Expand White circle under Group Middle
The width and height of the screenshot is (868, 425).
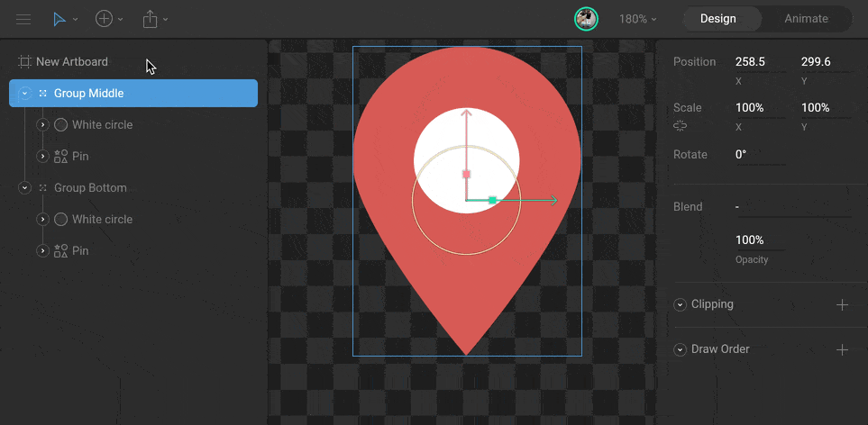42,125
